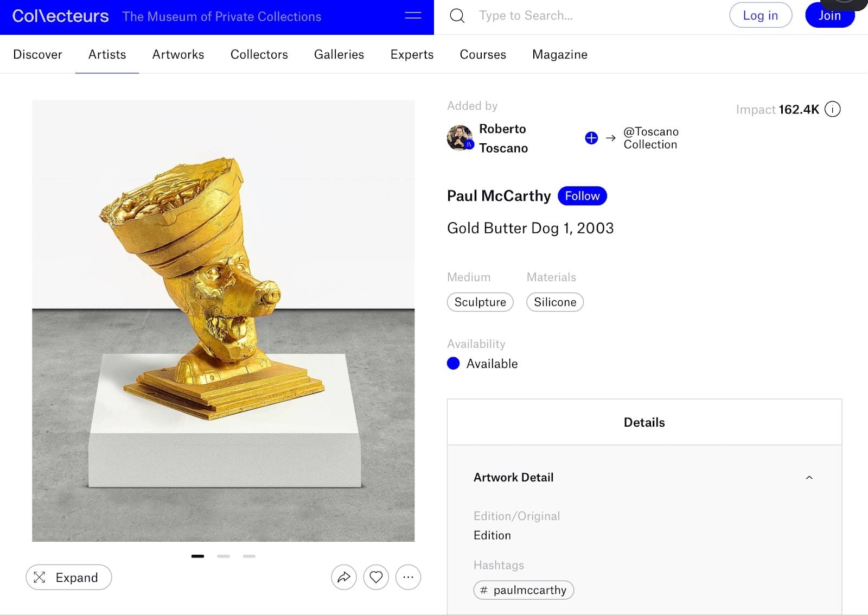Show the third image slide indicator
The image size is (868, 615).
coord(249,556)
